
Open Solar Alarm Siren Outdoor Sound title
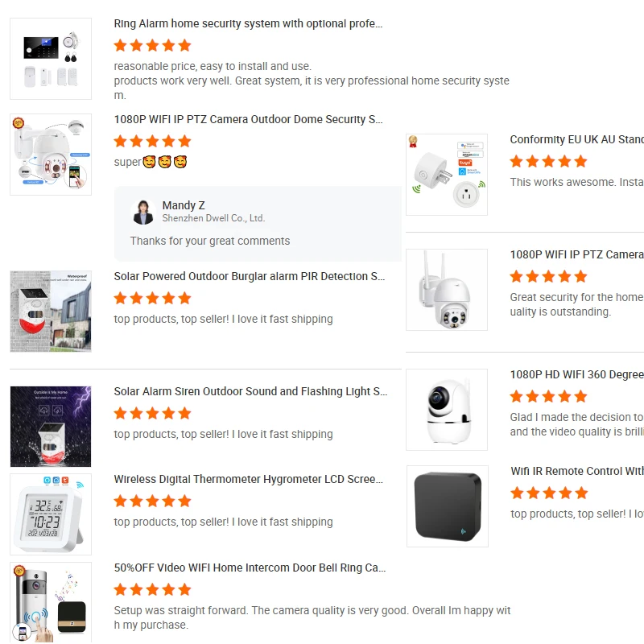pos(250,391)
